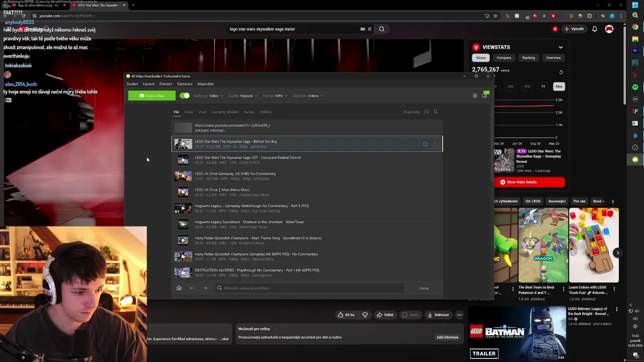This screenshot has height=362, width=644.
Task: Select the Compare tab in ViewStats
Action: click(504, 58)
